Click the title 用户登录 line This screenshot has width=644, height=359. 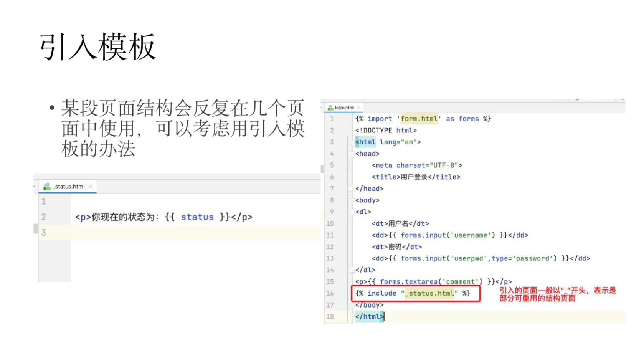[x=416, y=177]
